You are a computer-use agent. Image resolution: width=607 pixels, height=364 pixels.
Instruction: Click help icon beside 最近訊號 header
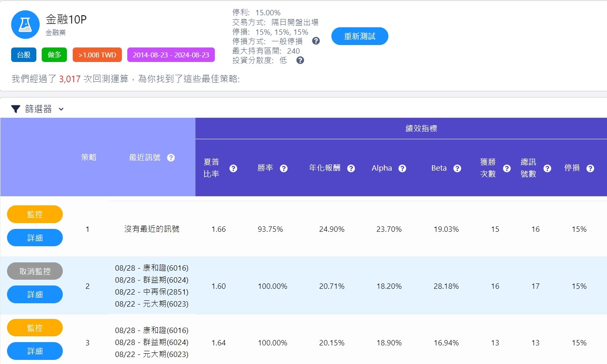(x=171, y=158)
